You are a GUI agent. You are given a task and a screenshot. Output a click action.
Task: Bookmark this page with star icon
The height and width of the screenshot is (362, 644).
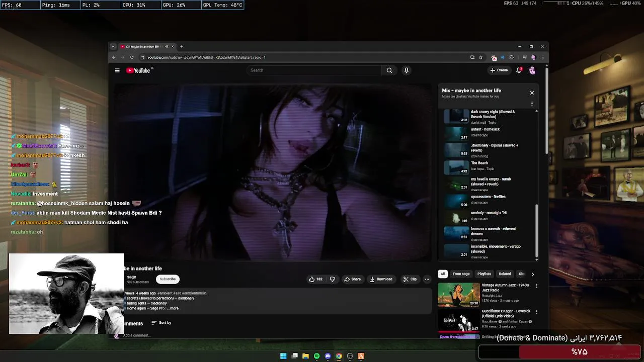click(480, 57)
